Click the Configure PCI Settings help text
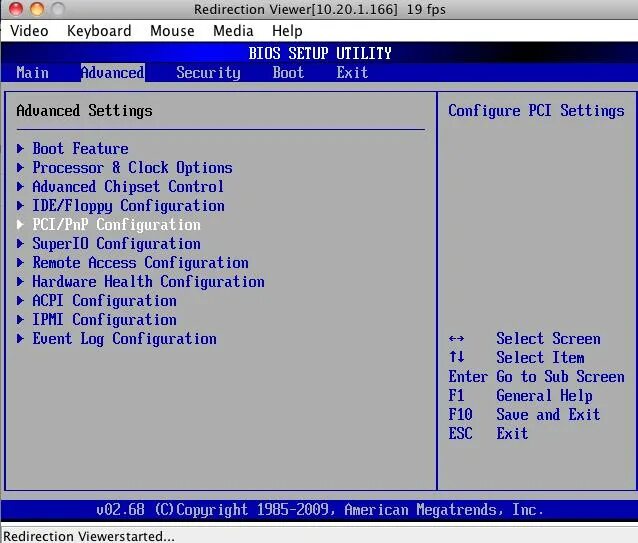The height and width of the screenshot is (543, 638). [536, 111]
